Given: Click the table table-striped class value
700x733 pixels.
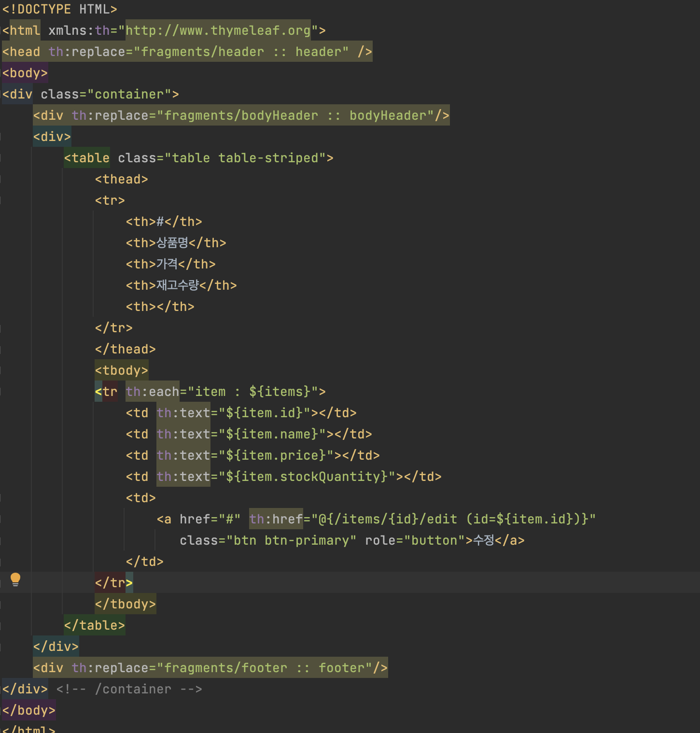Looking at the screenshot, I should (245, 158).
